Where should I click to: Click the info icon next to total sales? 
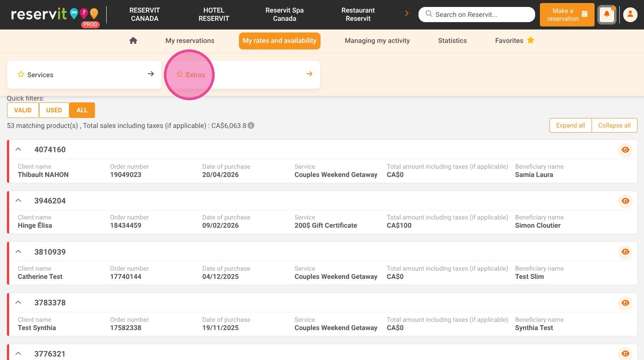point(251,125)
